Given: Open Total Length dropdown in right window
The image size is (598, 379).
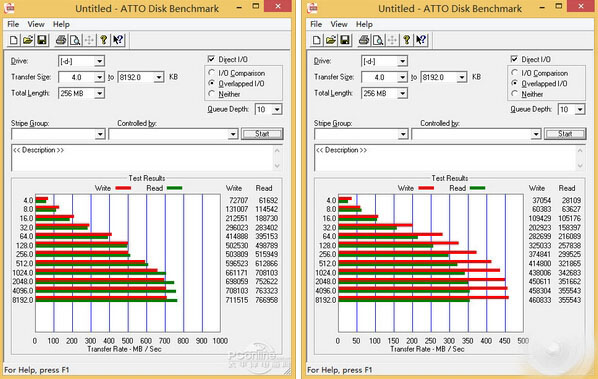Looking at the screenshot, I should (402, 93).
